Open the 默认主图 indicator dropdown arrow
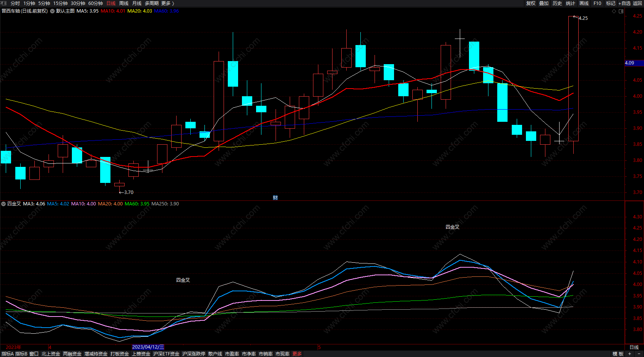 click(52, 11)
